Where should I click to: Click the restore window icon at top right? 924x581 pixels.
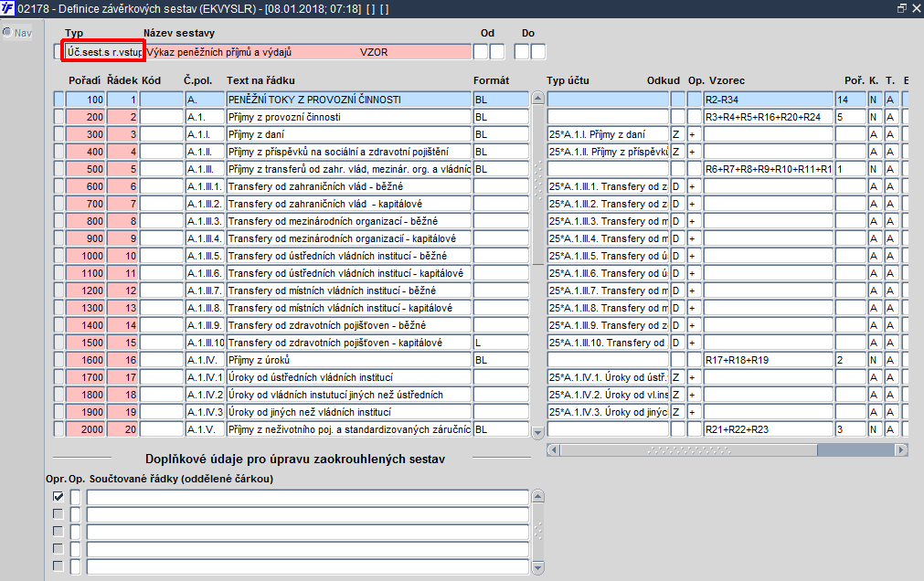[x=901, y=8]
